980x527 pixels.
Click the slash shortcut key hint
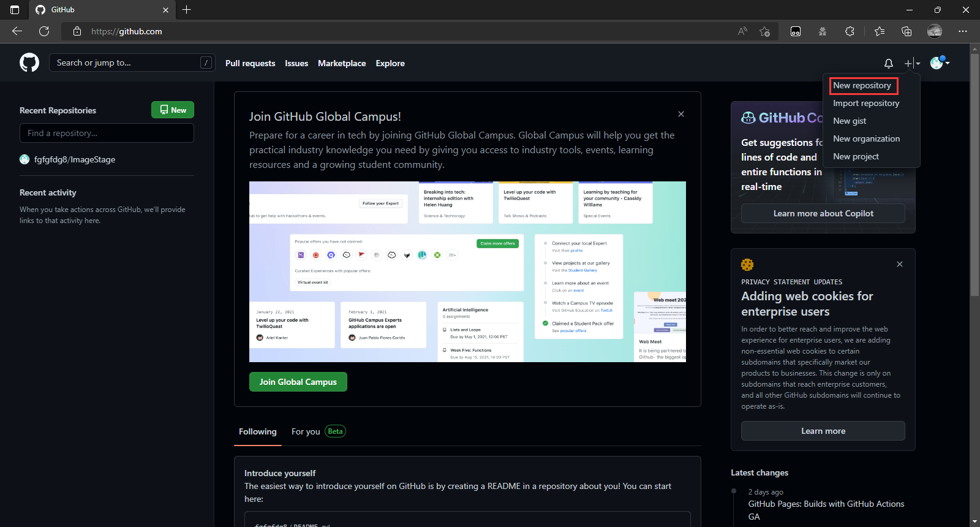(x=206, y=63)
